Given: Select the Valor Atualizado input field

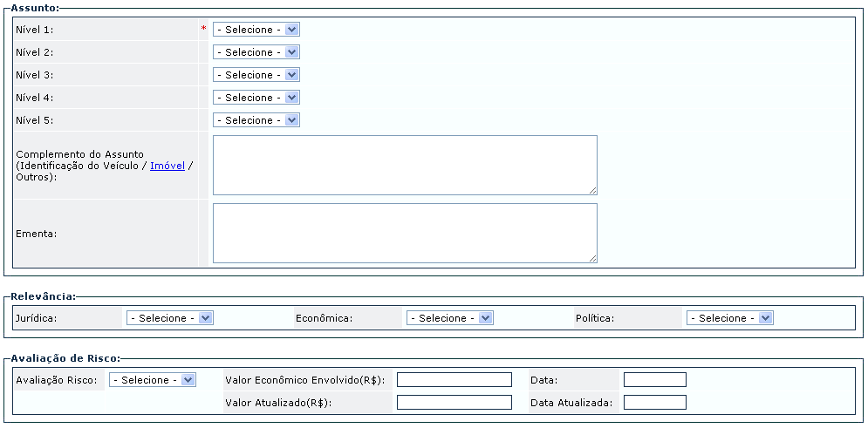Looking at the screenshot, I should [455, 403].
